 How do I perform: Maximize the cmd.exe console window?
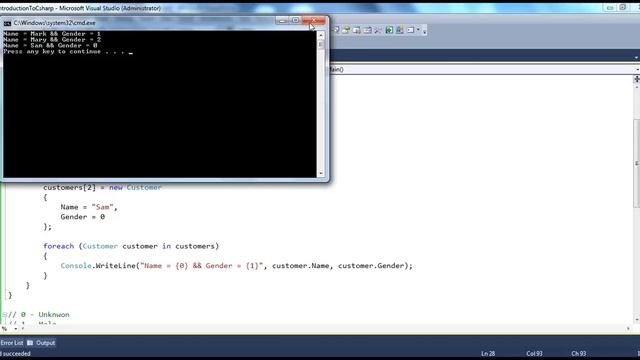pos(295,20)
